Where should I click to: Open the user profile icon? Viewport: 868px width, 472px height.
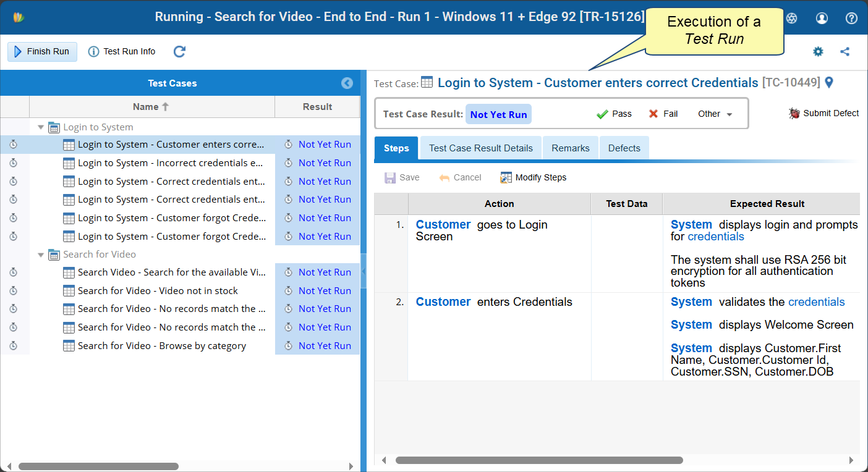822,18
